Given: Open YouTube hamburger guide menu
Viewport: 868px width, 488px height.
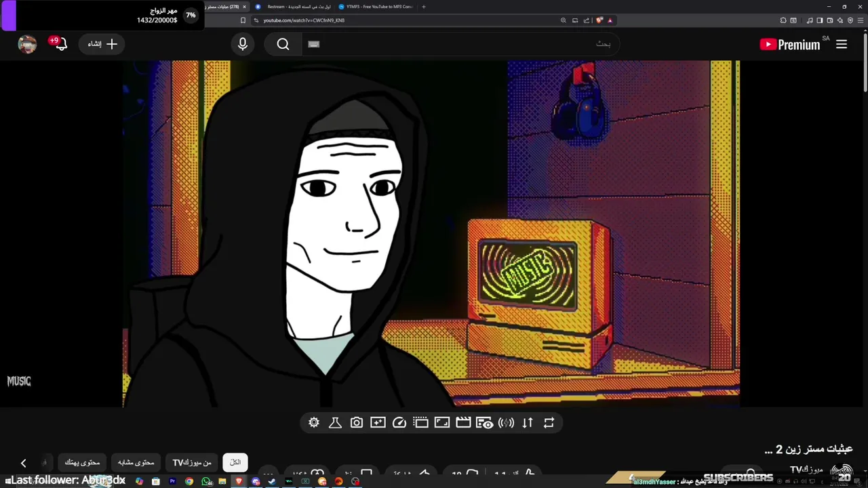Looking at the screenshot, I should pyautogui.click(x=842, y=45).
